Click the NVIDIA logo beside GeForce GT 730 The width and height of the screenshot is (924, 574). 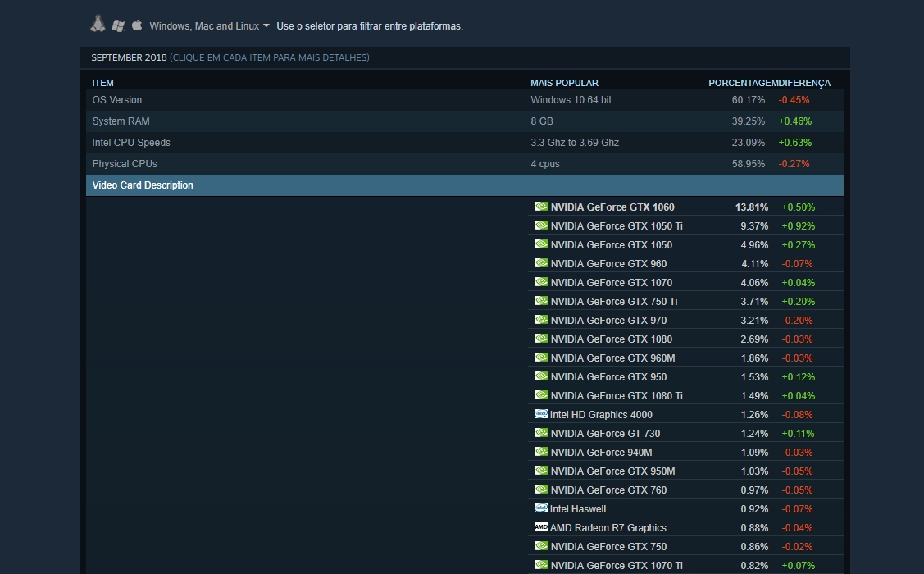[541, 433]
